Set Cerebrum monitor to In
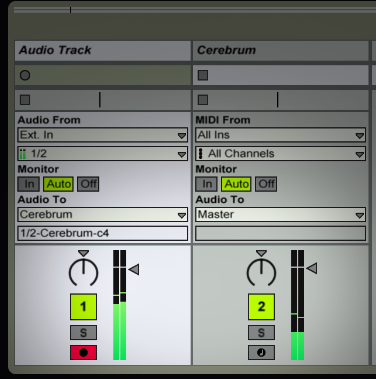 click(207, 184)
